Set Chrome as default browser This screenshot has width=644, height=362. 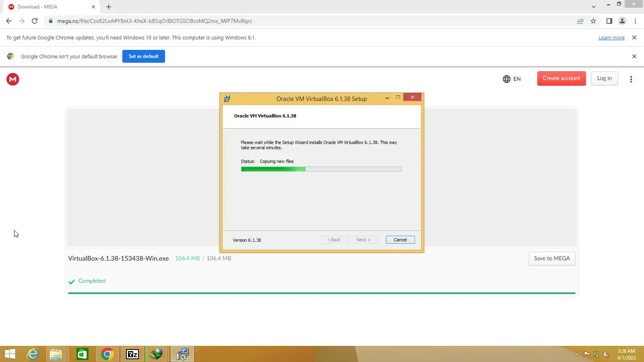coord(144,56)
